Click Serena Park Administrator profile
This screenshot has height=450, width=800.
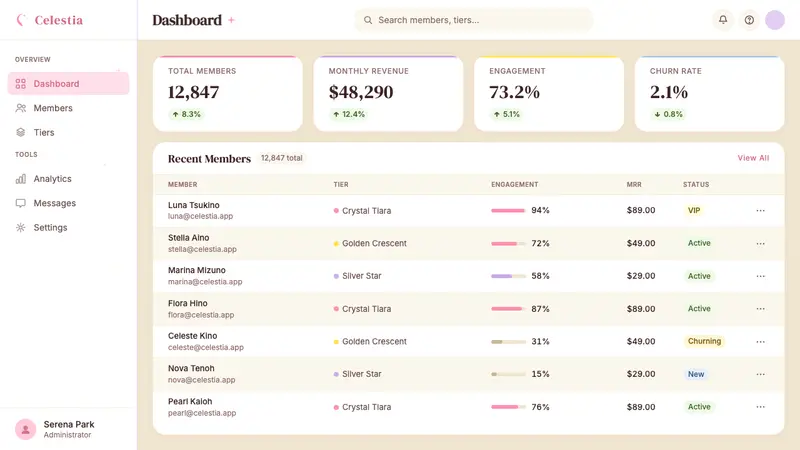coord(68,429)
